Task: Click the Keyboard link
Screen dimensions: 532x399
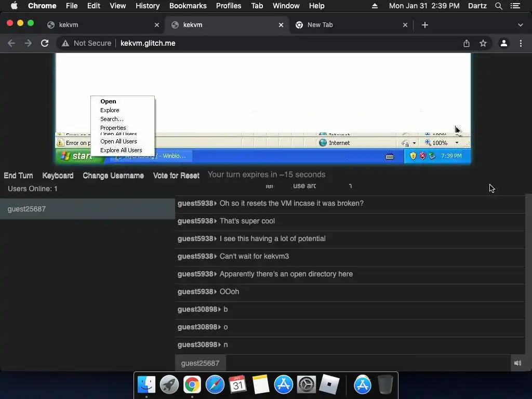Action: 58,176
